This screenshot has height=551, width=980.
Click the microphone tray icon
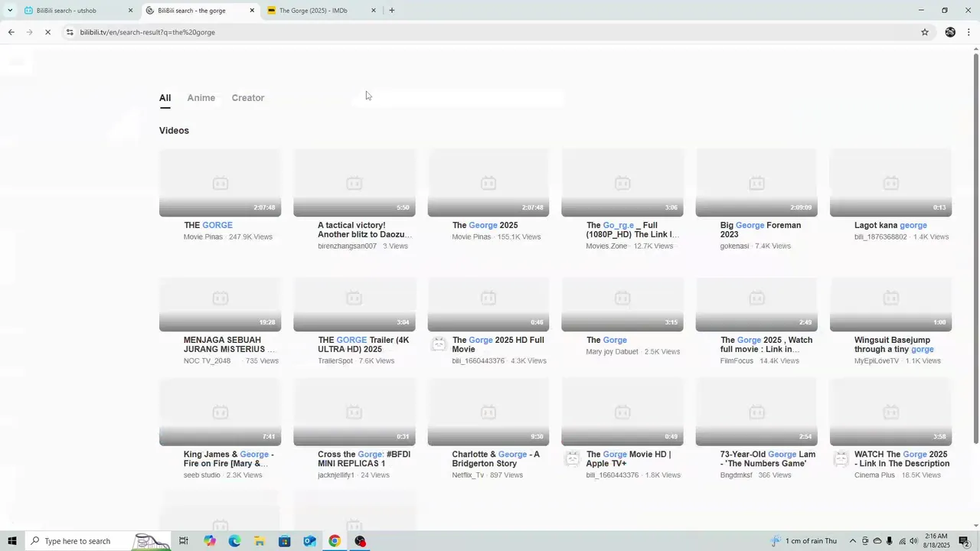[890, 541]
